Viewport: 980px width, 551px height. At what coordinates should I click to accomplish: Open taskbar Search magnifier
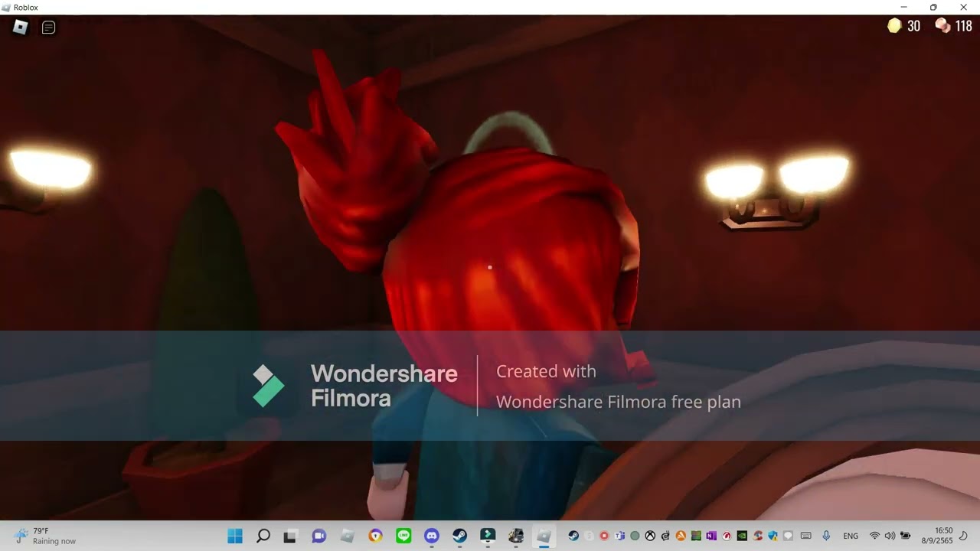click(263, 536)
